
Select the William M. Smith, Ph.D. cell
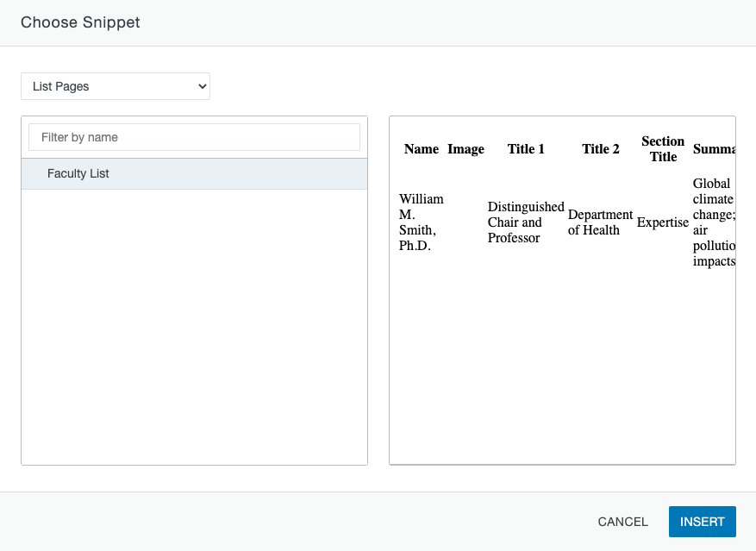(x=421, y=222)
